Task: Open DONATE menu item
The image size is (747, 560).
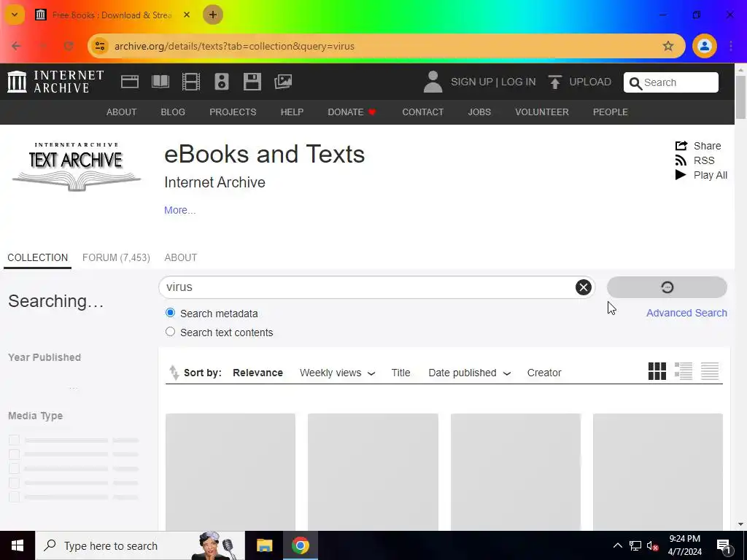Action: [x=352, y=112]
